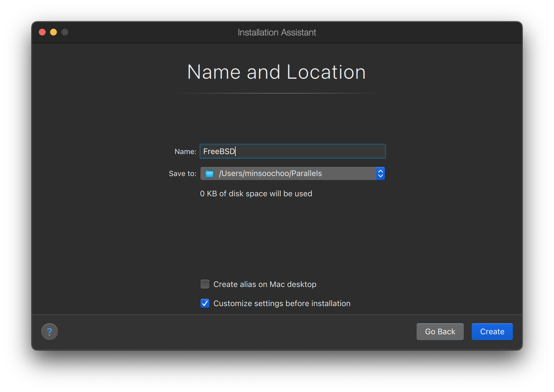
Task: Select the FreeBSD name value
Action: coord(219,151)
